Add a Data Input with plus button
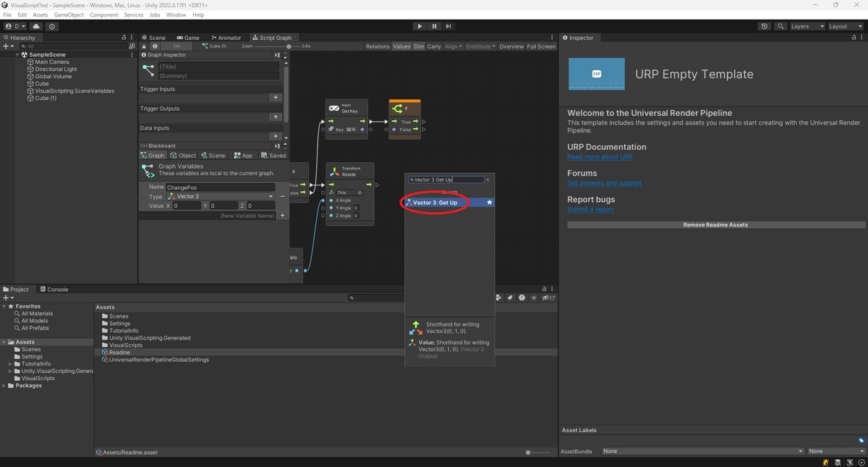 (275, 136)
